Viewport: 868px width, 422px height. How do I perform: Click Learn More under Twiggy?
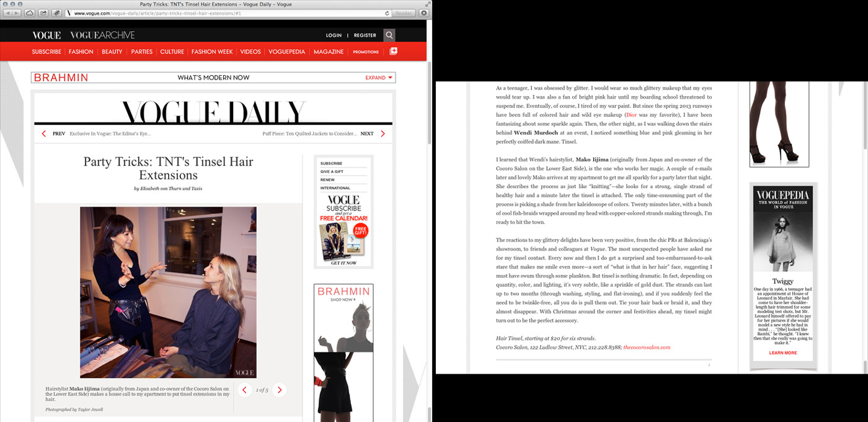point(782,352)
